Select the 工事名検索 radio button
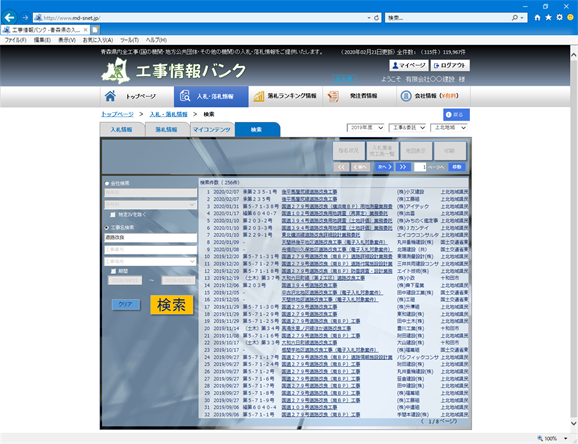578x444 pixels. click(107, 228)
